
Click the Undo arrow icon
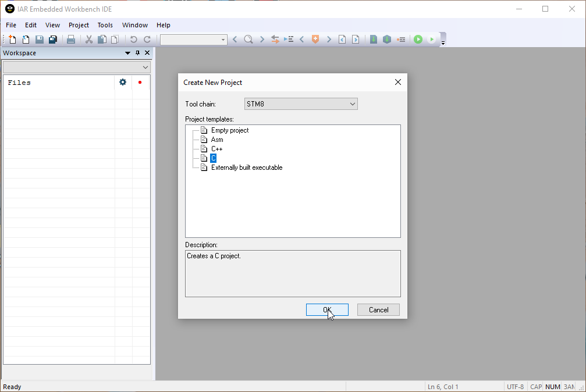tap(133, 39)
